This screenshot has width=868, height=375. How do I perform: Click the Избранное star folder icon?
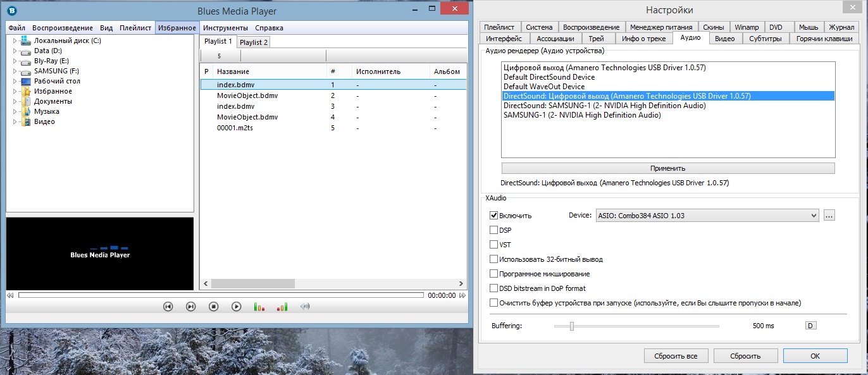click(x=26, y=91)
